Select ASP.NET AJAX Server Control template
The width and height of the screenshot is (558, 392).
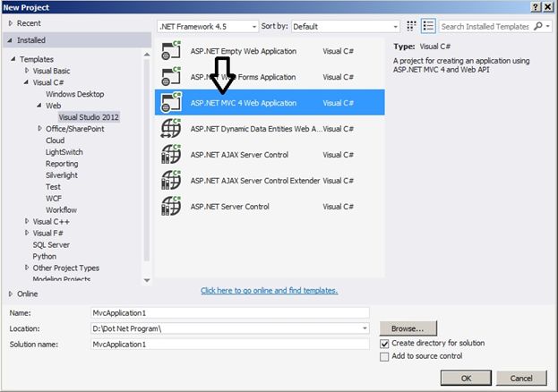pos(270,154)
